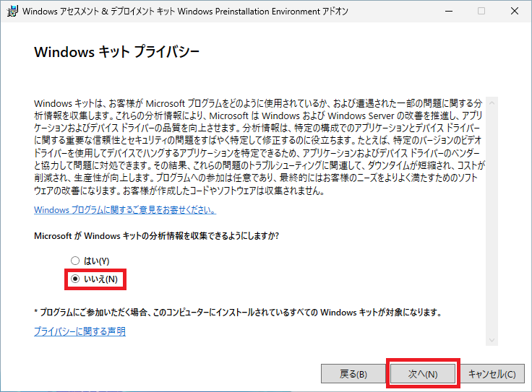Click the Windows キット プライバシー heading
The image size is (532, 392).
point(116,52)
